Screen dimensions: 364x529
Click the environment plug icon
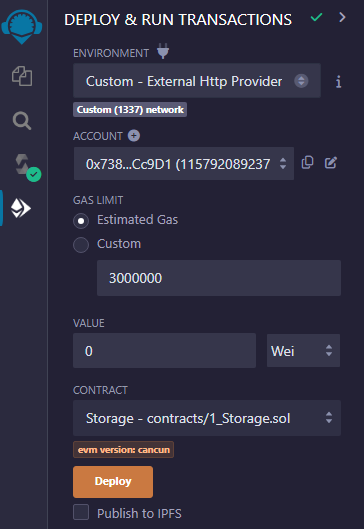point(163,52)
